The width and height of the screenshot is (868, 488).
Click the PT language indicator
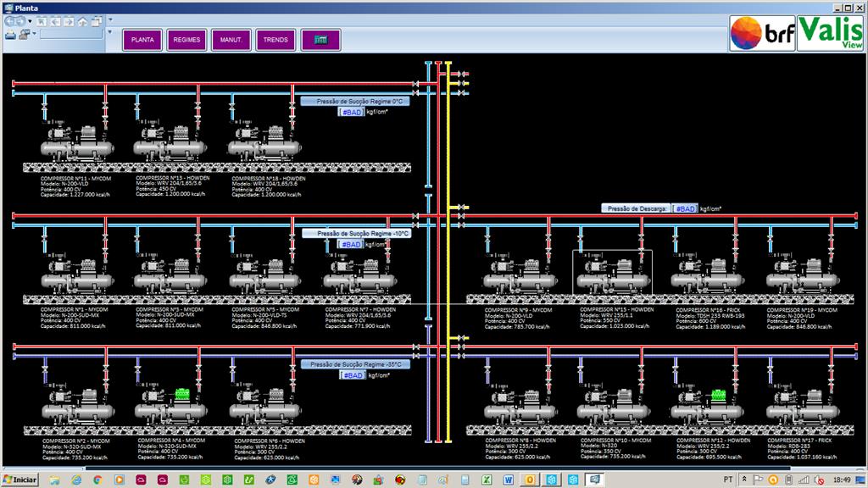coord(728,480)
